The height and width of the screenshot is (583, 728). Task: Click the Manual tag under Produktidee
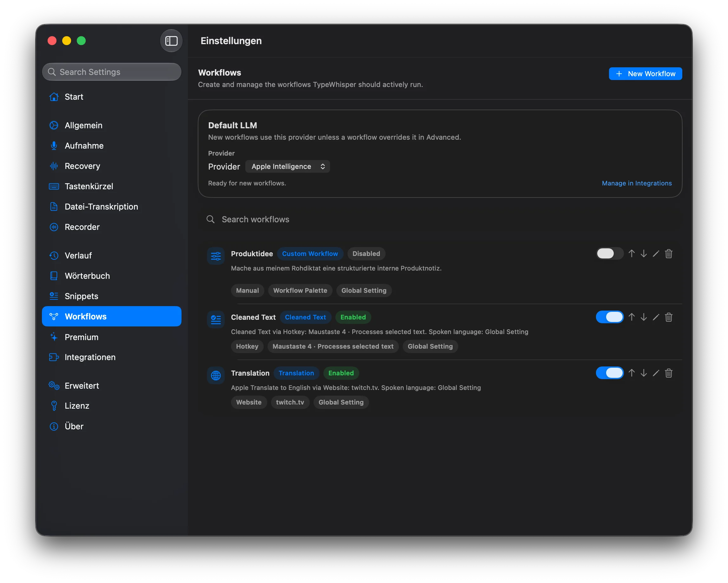coord(247,291)
